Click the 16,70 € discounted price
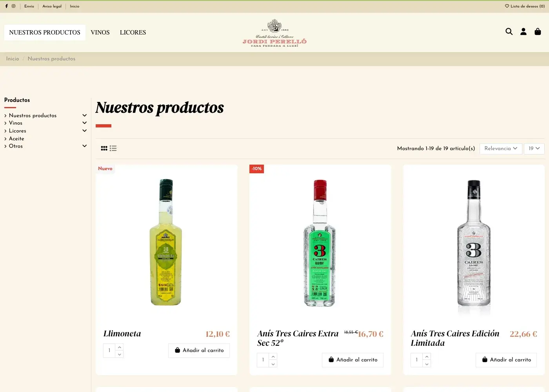 [371, 334]
